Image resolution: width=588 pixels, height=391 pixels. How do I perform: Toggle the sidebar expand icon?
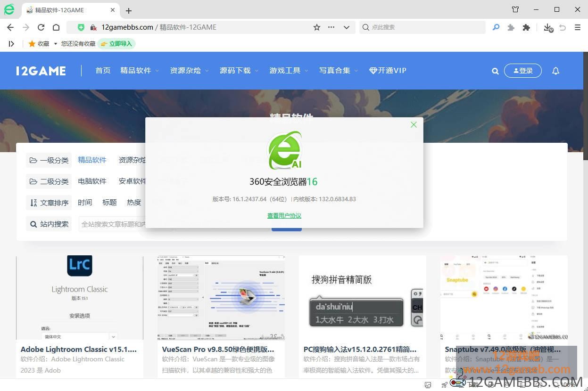(11, 44)
